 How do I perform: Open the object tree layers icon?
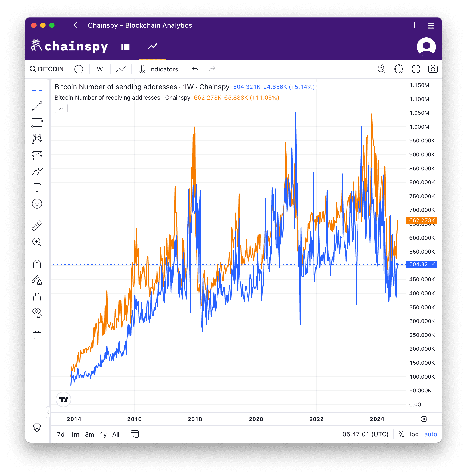37,427
